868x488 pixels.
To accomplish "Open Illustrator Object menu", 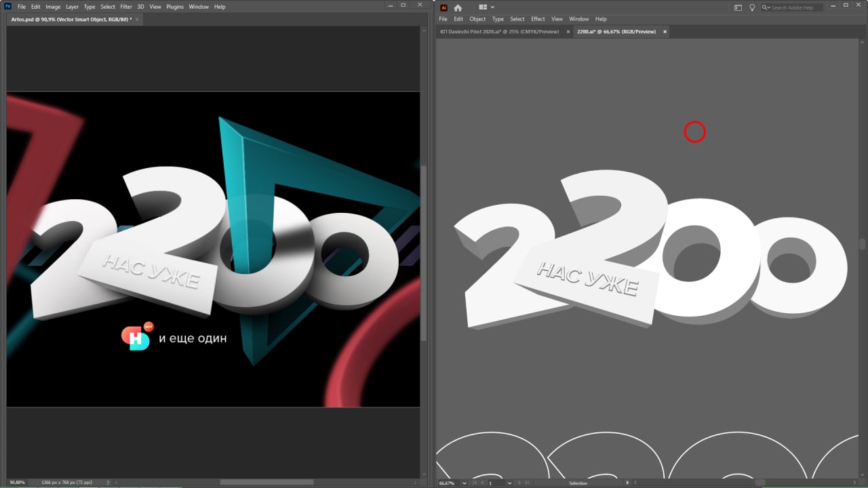I will 477,19.
